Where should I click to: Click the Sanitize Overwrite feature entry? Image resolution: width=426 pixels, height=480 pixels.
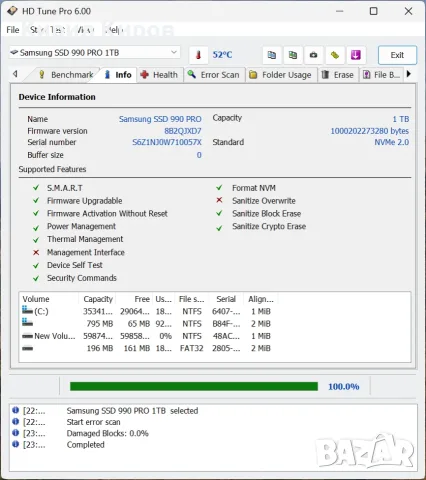pos(264,201)
